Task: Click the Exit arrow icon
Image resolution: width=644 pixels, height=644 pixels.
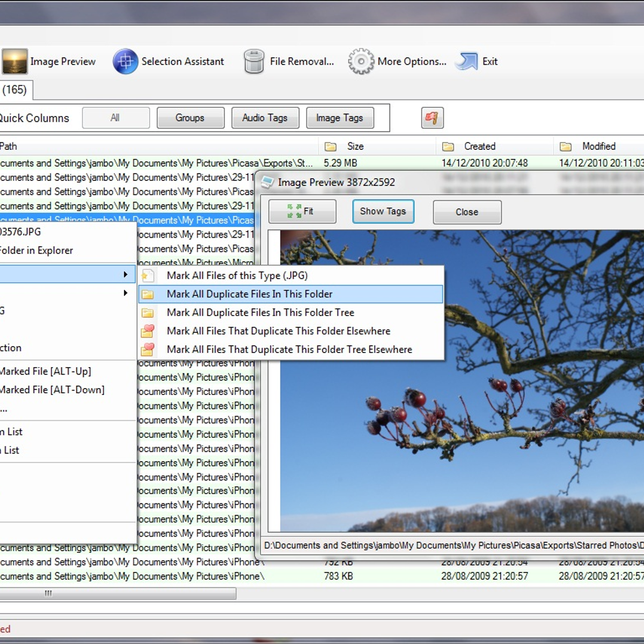Action: pos(466,62)
